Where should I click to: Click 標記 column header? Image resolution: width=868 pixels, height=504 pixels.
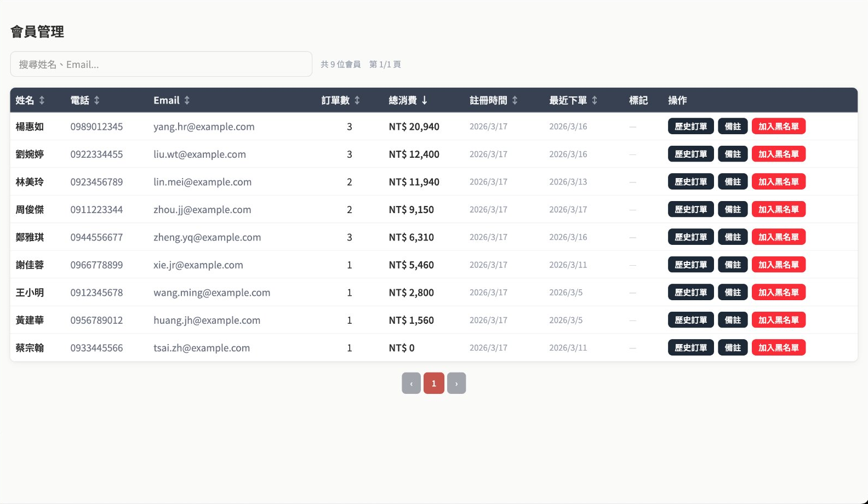tap(638, 100)
